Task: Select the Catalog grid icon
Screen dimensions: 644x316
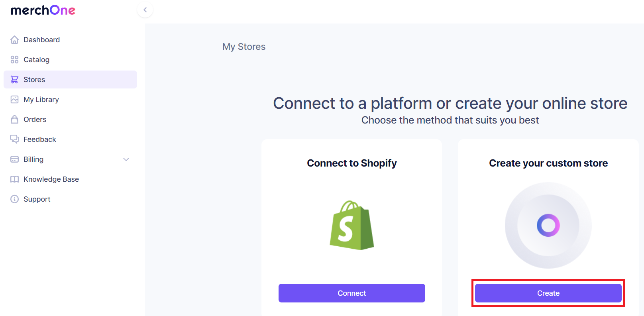Action: click(x=14, y=59)
